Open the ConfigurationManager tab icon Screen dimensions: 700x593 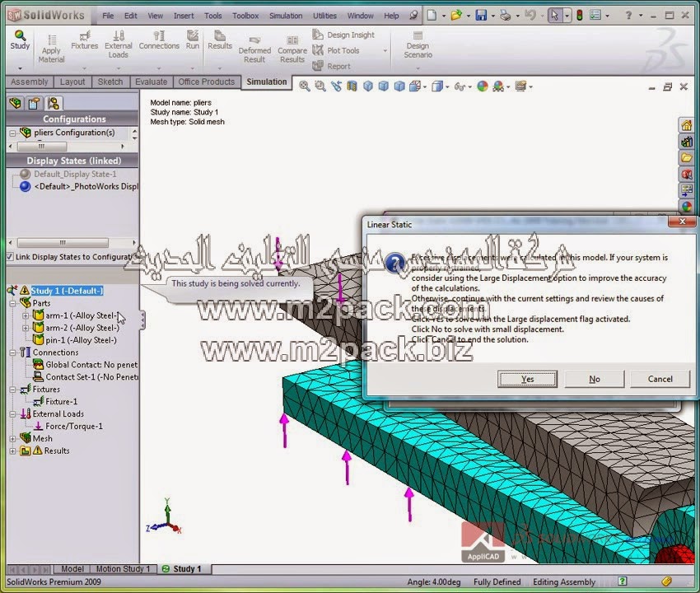(54, 104)
